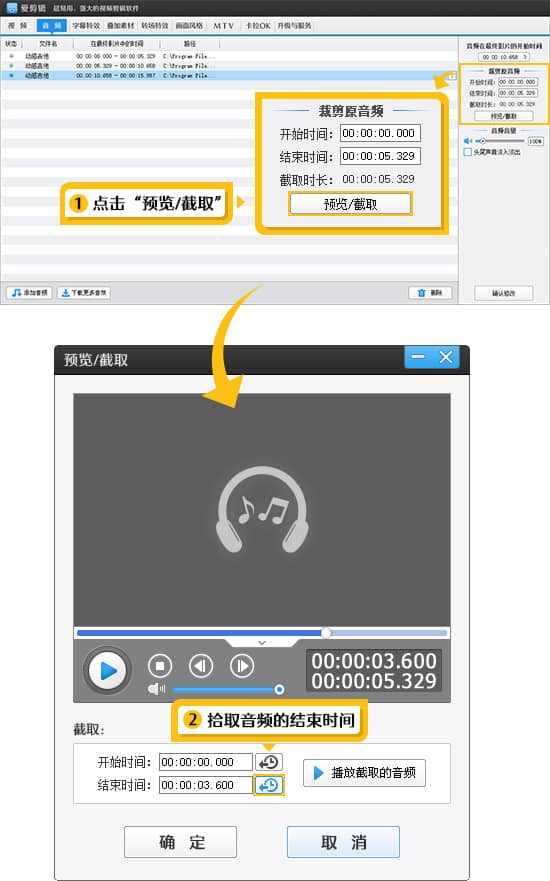
Task: Open the 升级与服务 tab
Action: [x=294, y=26]
